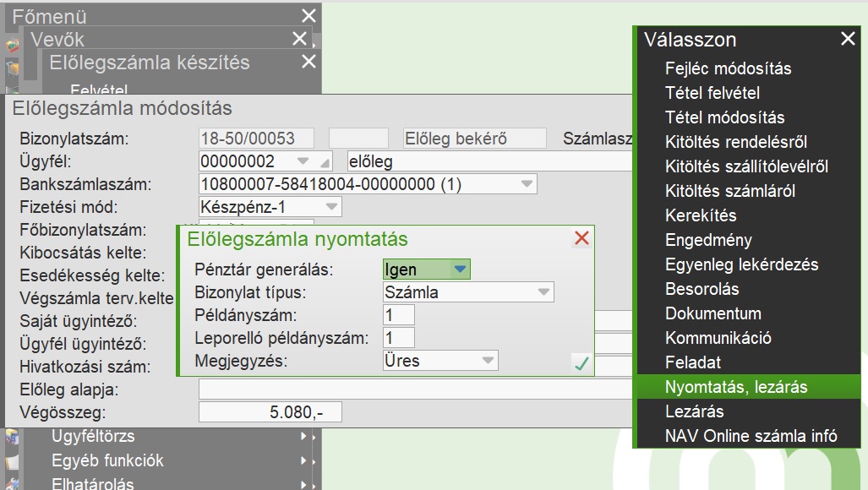The image size is (868, 490).
Task: Open the Bankszámlaszám dropdown list
Action: click(x=527, y=184)
